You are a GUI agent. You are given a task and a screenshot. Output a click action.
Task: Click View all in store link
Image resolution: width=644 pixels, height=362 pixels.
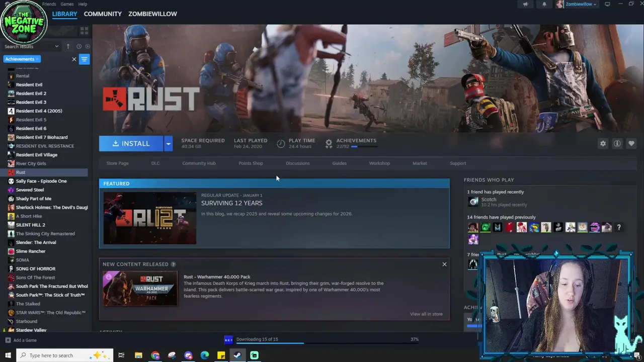426,314
